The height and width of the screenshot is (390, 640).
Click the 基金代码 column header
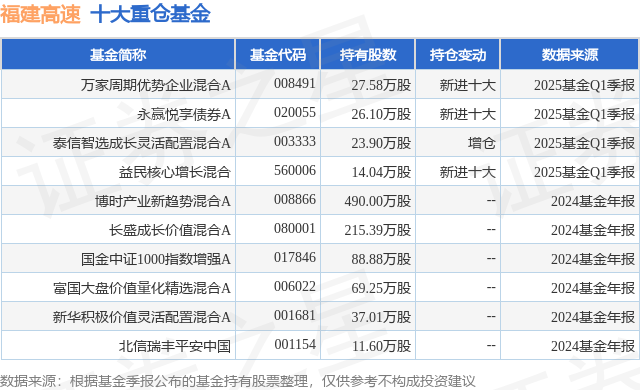(278, 55)
